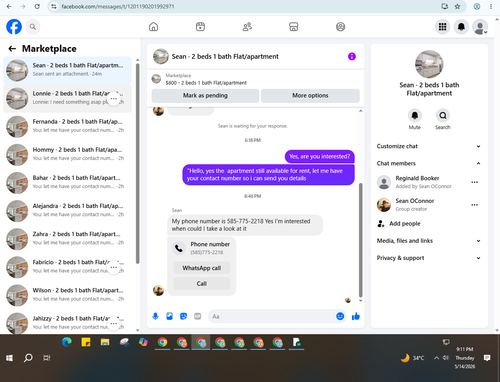Mark the listing as pending

(x=205, y=96)
